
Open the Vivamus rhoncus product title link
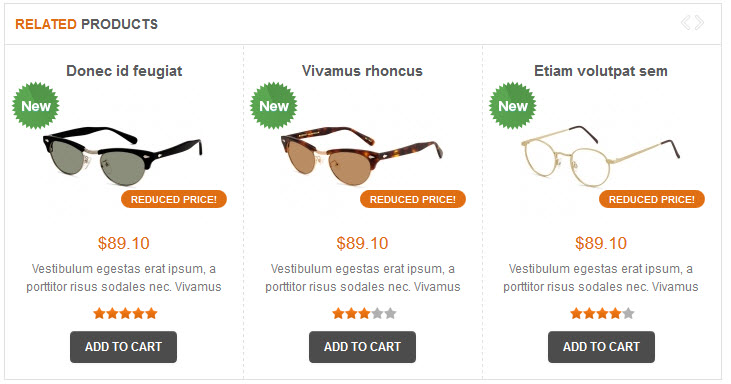click(362, 71)
